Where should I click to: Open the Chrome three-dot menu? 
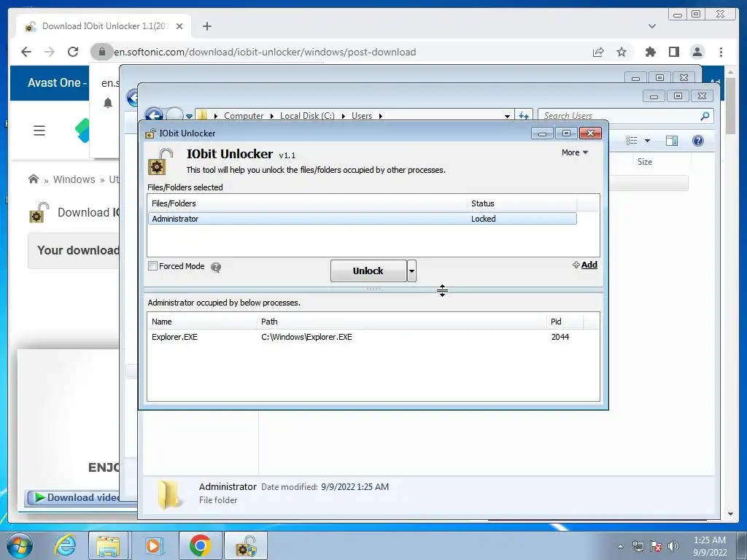(x=721, y=52)
